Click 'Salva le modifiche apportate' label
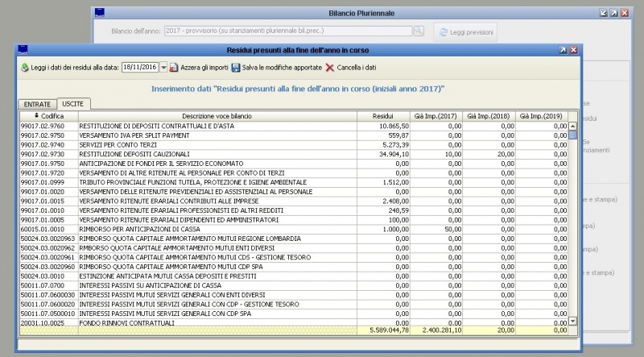The width and height of the screenshot is (644, 357). pos(282,68)
